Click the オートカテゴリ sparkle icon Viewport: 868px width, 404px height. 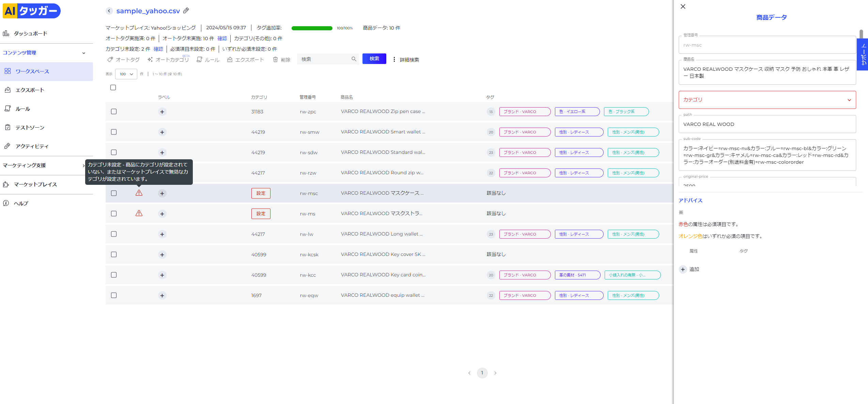[x=150, y=60]
